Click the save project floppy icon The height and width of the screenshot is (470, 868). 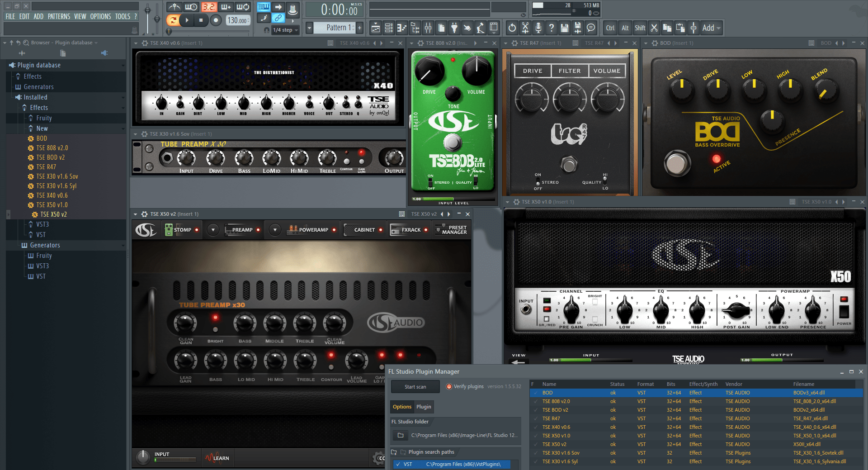point(564,28)
